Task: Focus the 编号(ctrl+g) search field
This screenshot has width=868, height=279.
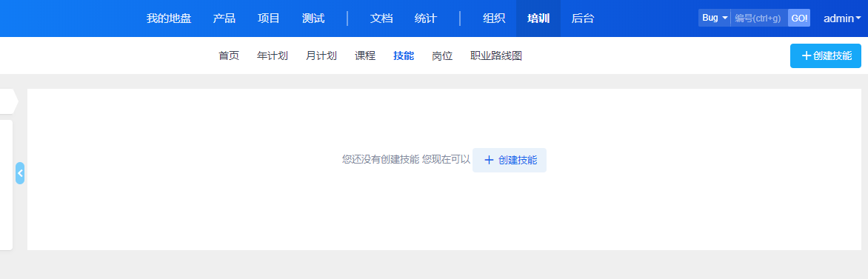Action: [x=759, y=19]
